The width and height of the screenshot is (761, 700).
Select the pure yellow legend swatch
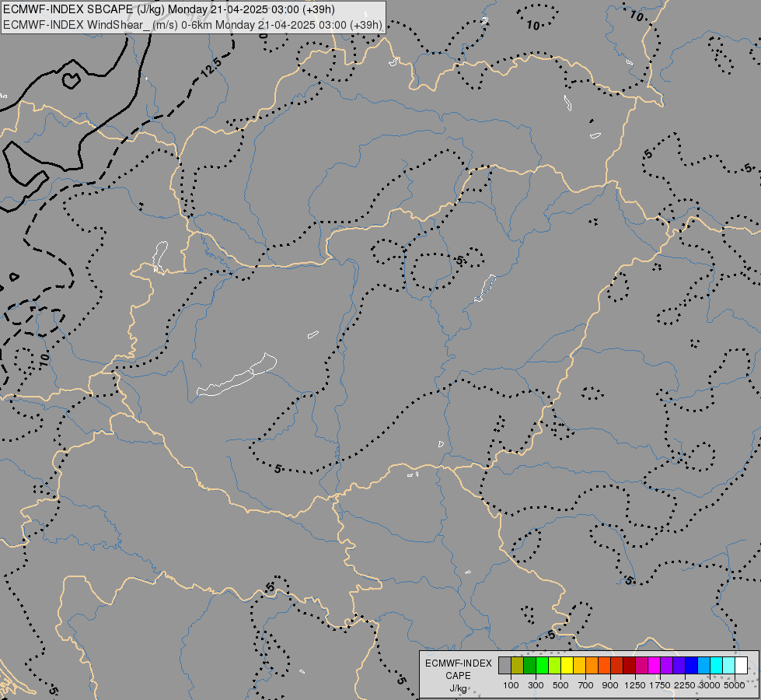(x=567, y=665)
